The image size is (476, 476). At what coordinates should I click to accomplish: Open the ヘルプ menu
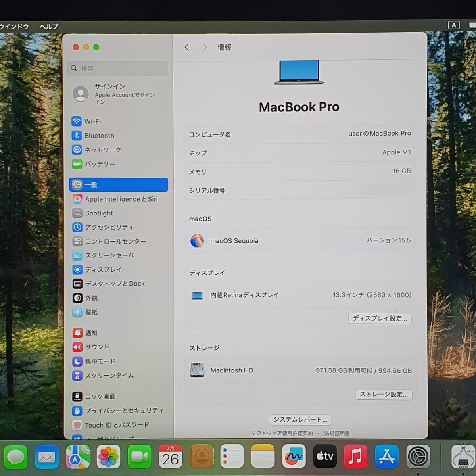[49, 26]
